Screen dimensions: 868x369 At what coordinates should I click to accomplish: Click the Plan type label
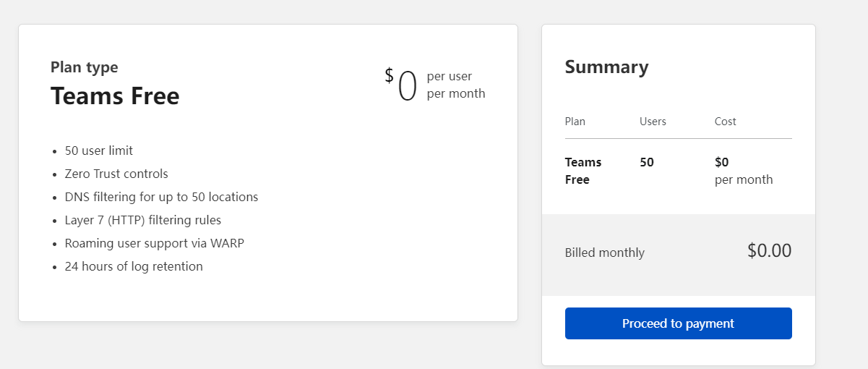(84, 67)
